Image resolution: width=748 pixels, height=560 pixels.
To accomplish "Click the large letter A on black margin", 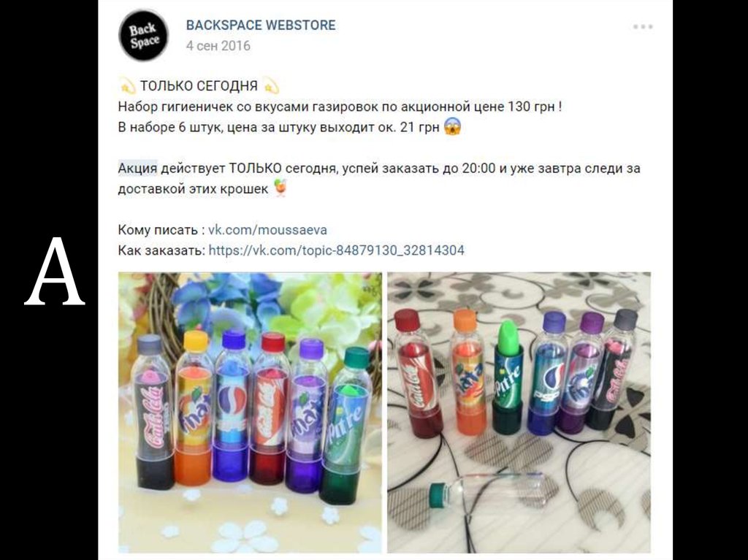I will tap(54, 271).
